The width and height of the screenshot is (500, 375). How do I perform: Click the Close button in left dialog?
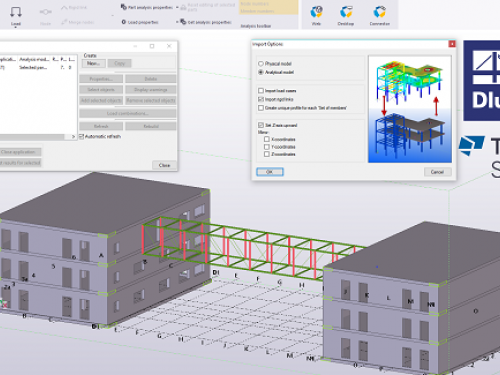click(165, 165)
